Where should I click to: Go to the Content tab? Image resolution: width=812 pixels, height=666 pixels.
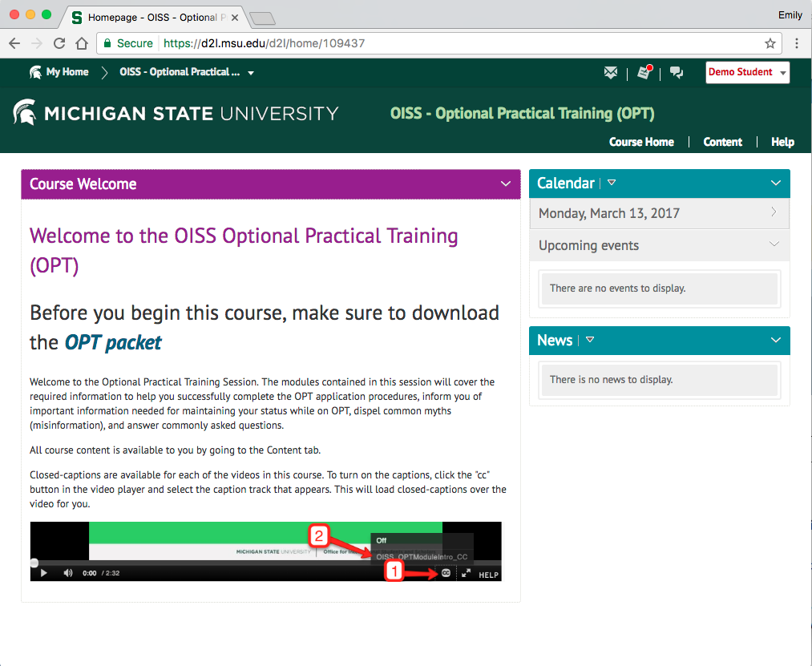pos(722,142)
